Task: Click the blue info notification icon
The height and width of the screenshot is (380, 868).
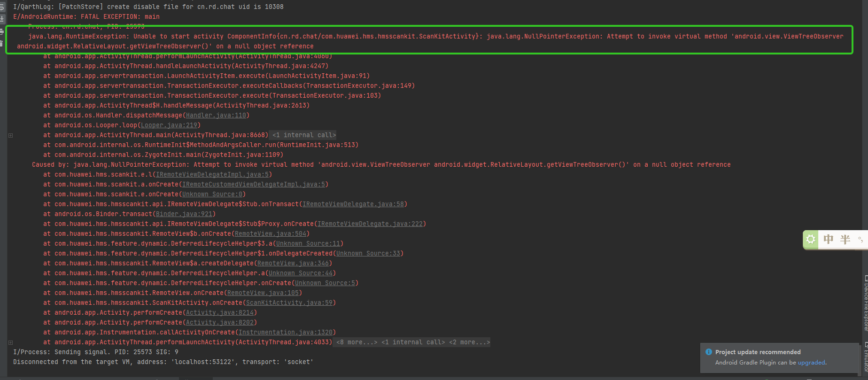Action: coord(709,352)
